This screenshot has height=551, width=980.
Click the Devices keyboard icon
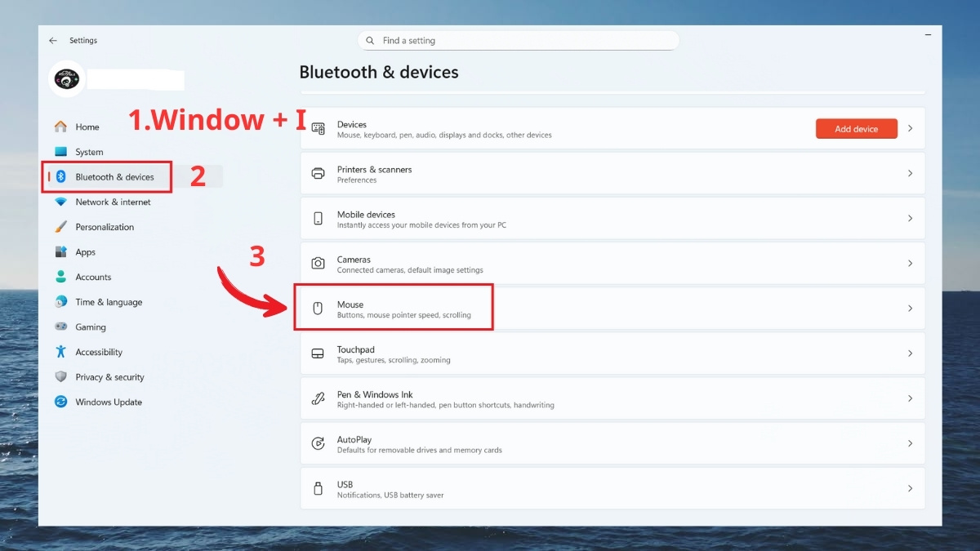point(318,129)
